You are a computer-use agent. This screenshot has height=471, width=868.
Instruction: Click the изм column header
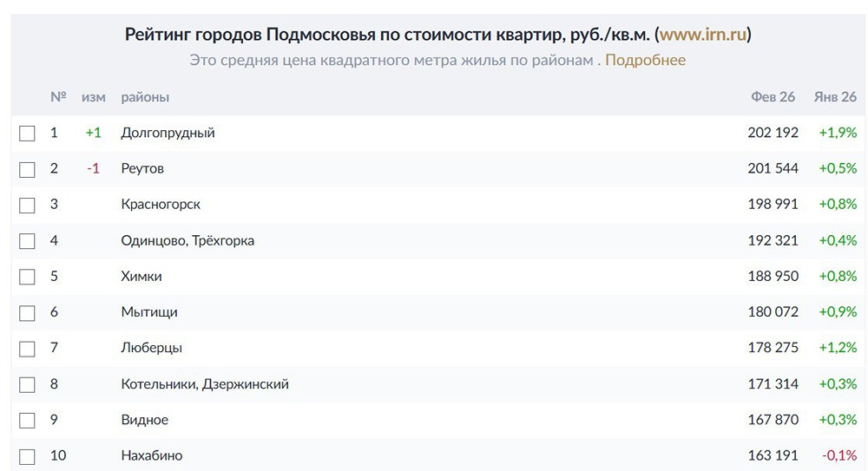tap(93, 97)
